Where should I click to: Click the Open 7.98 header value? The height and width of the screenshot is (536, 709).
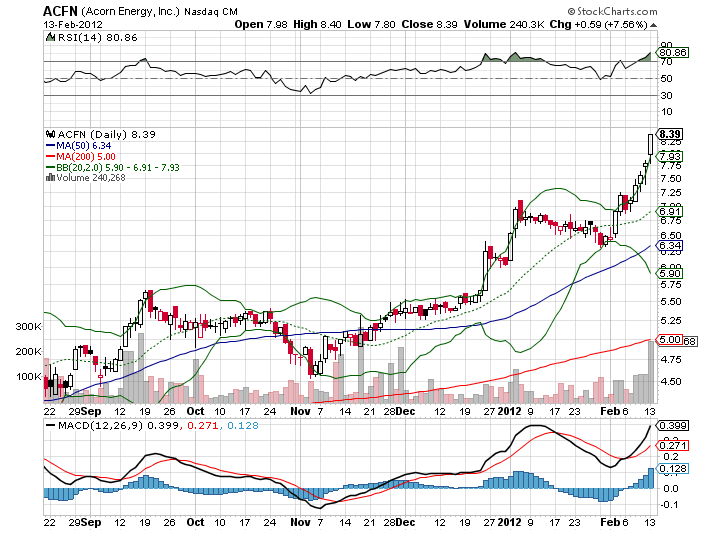[261, 24]
